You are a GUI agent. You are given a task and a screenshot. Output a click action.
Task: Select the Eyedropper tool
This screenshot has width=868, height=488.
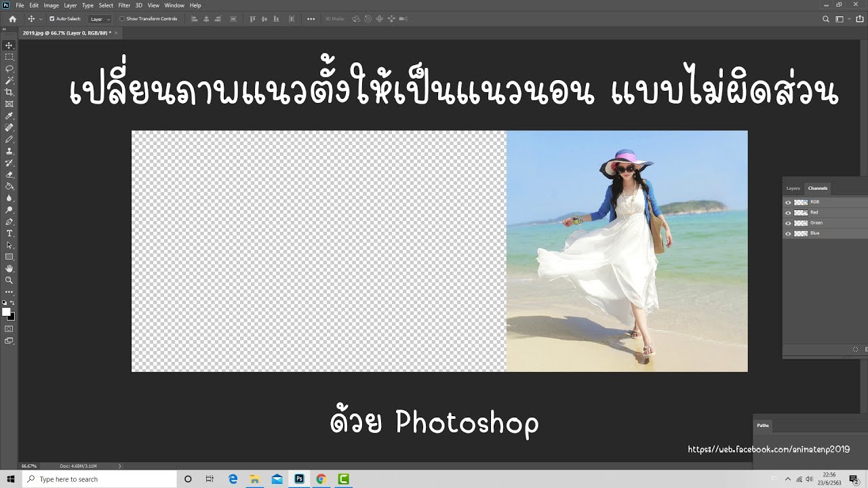pyautogui.click(x=9, y=116)
